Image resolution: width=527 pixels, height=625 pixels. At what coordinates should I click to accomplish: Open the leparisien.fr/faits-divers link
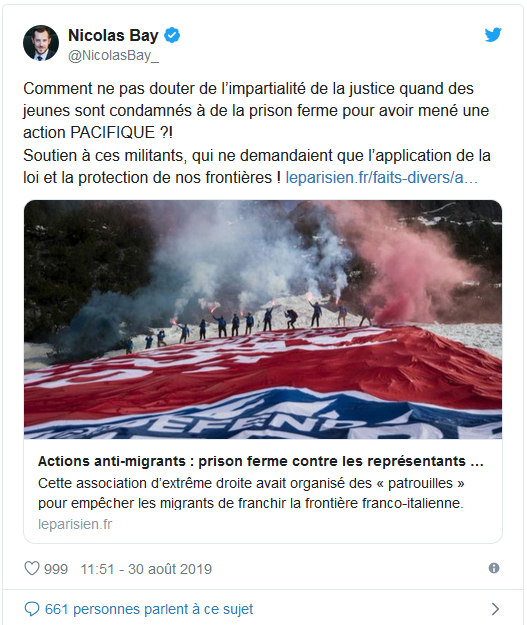(x=381, y=178)
